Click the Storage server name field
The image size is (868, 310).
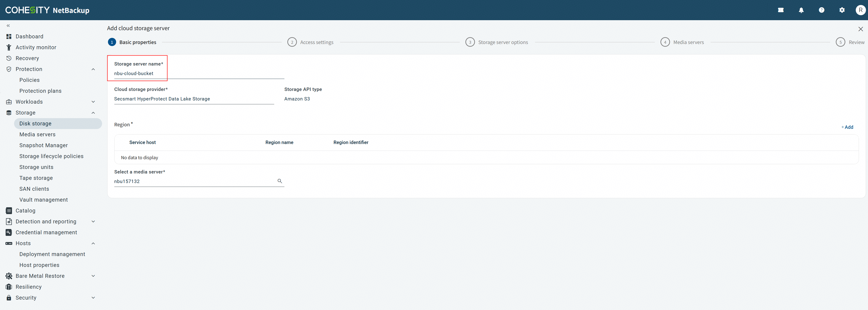point(199,73)
